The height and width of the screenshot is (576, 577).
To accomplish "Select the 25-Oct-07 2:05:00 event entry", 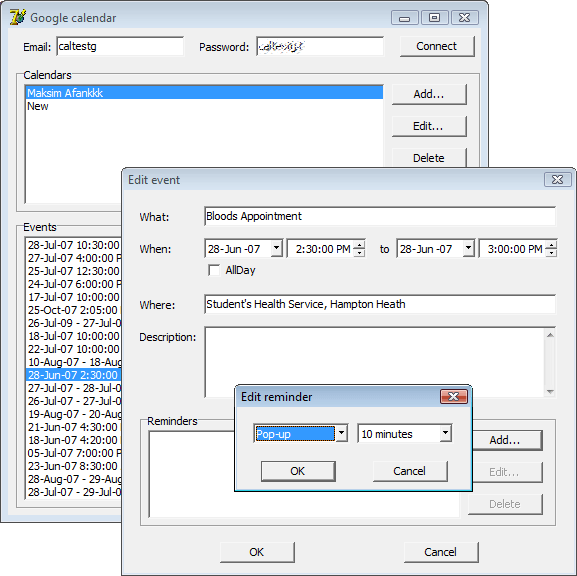I will 74,310.
